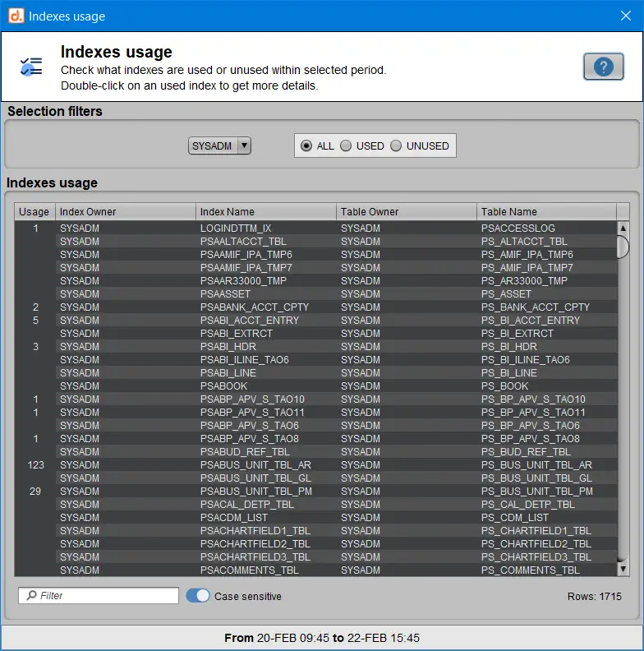Select the PSACHARTFIELD2_TBL index name
The height and width of the screenshot is (651, 644).
(x=255, y=544)
